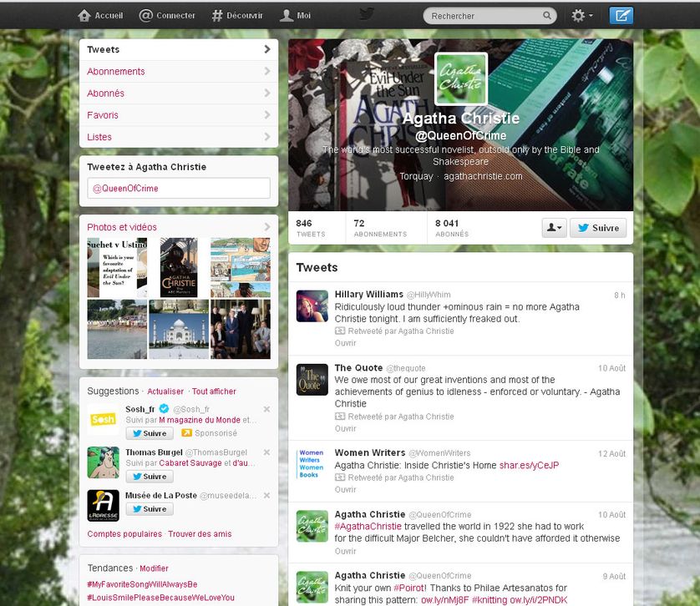This screenshot has width=700, height=606.
Task: Open the Découvrir tab
Action: (237, 16)
